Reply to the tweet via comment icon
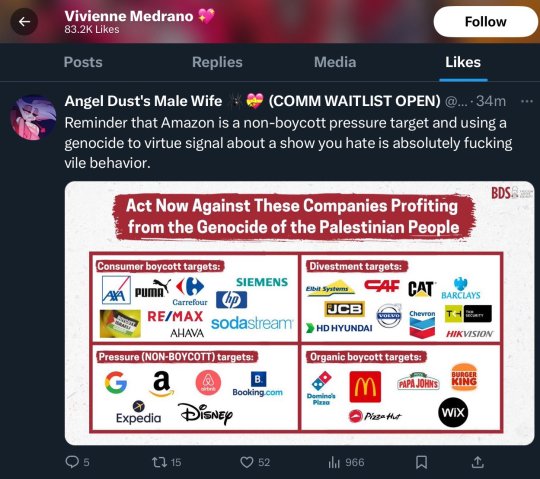 [x=77, y=462]
